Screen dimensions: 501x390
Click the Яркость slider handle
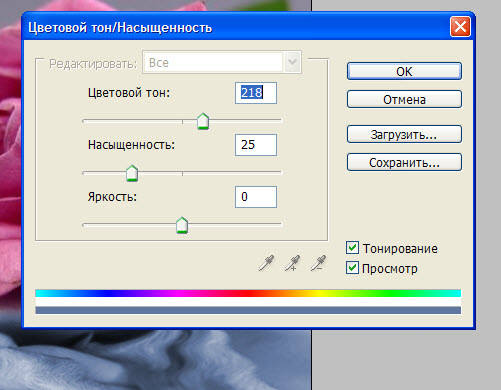182,225
